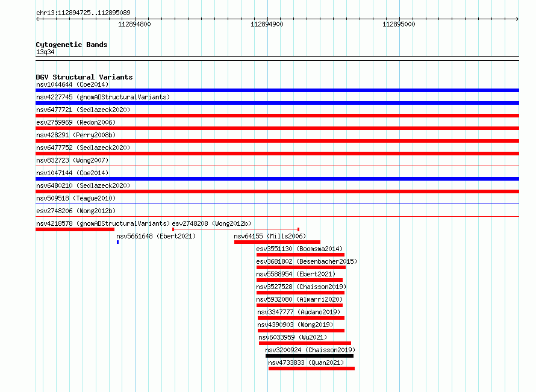Screen dimensions: 536x392
Task: Click the red bar under nsv4733833
Action: (311, 369)
